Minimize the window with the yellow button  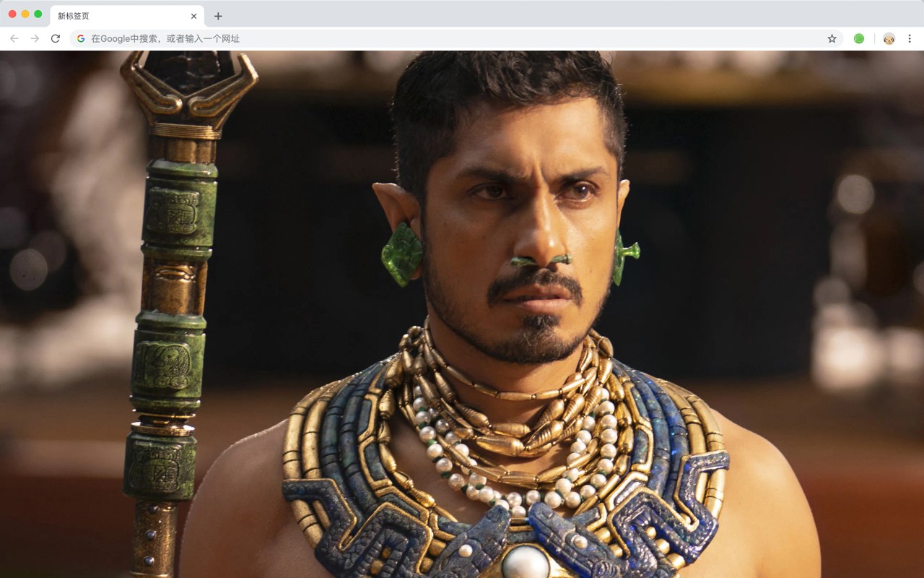pyautogui.click(x=25, y=14)
